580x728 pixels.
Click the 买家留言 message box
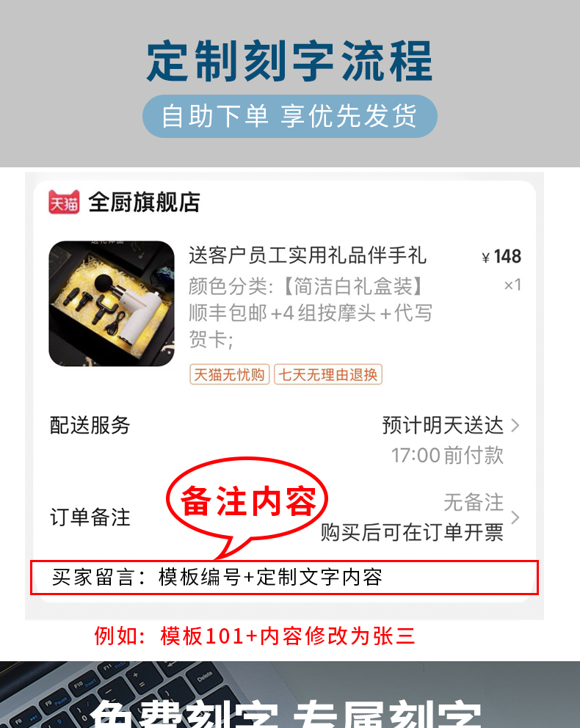pos(284,578)
